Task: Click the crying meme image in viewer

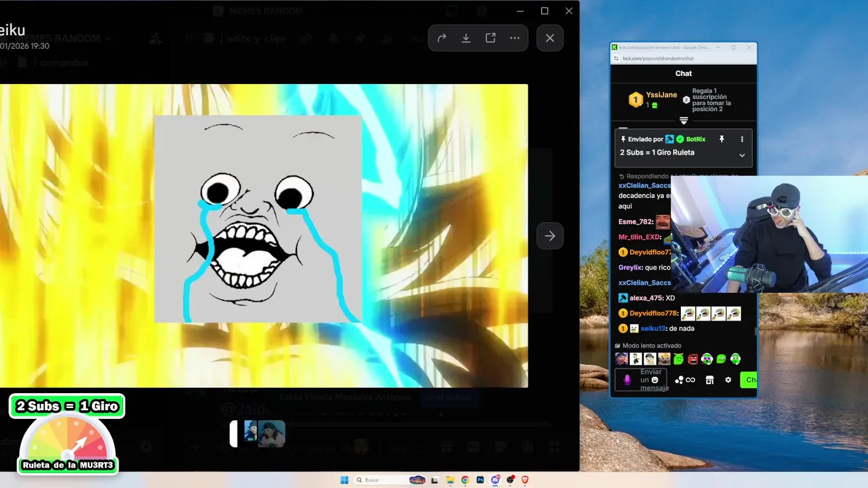Action: click(x=258, y=219)
